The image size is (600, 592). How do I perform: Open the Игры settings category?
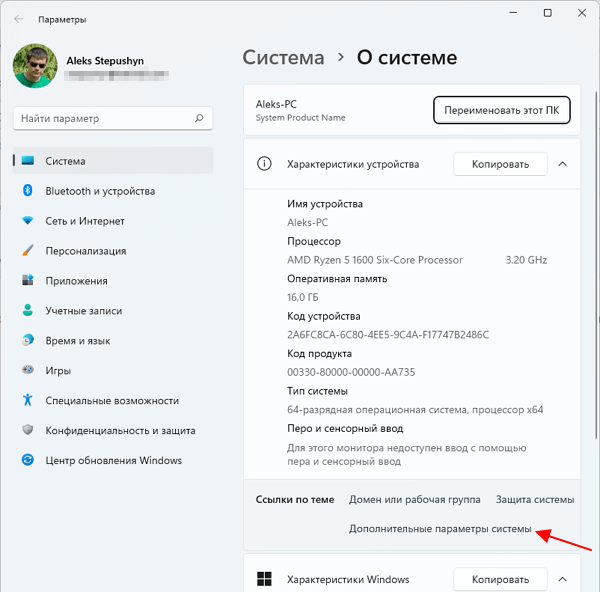pyautogui.click(x=113, y=370)
